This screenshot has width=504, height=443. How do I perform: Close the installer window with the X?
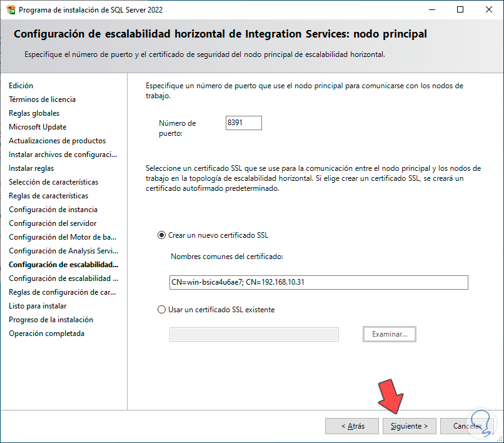(x=489, y=9)
